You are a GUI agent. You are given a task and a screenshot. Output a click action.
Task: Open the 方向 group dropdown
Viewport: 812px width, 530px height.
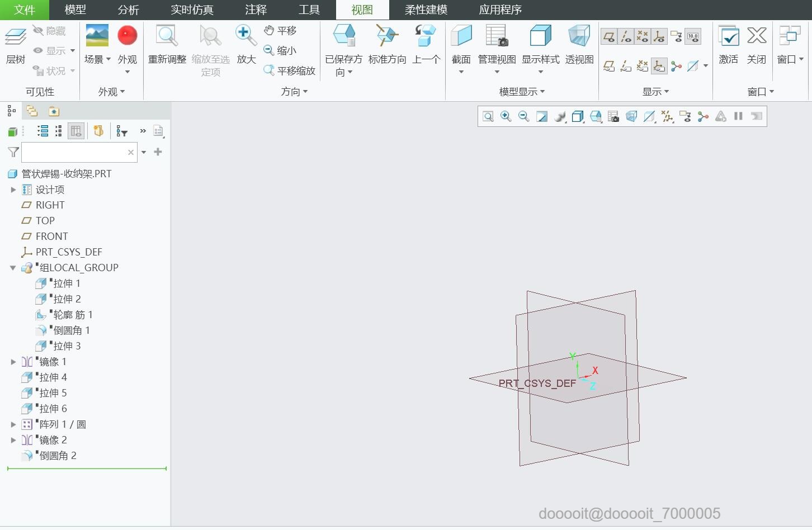pyautogui.click(x=294, y=92)
